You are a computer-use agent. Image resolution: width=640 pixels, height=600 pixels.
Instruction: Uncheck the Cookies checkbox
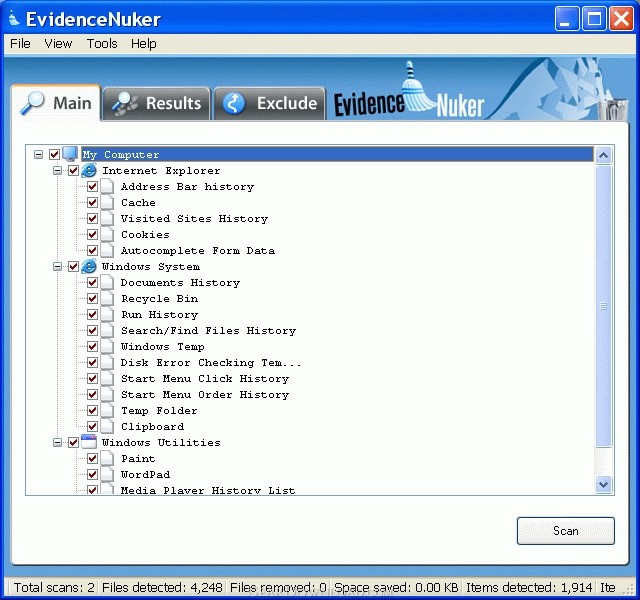(x=93, y=234)
